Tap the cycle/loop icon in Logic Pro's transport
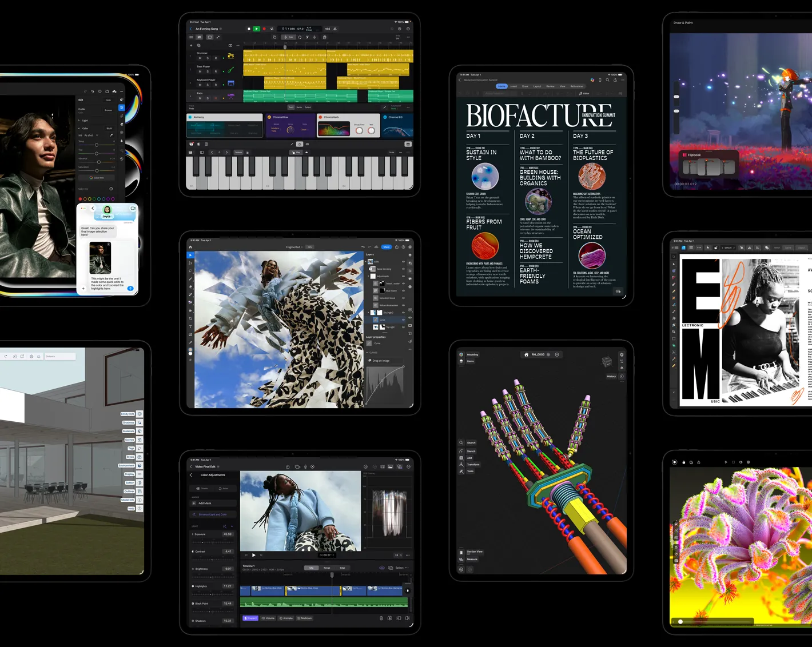The height and width of the screenshot is (647, 812). [272, 29]
